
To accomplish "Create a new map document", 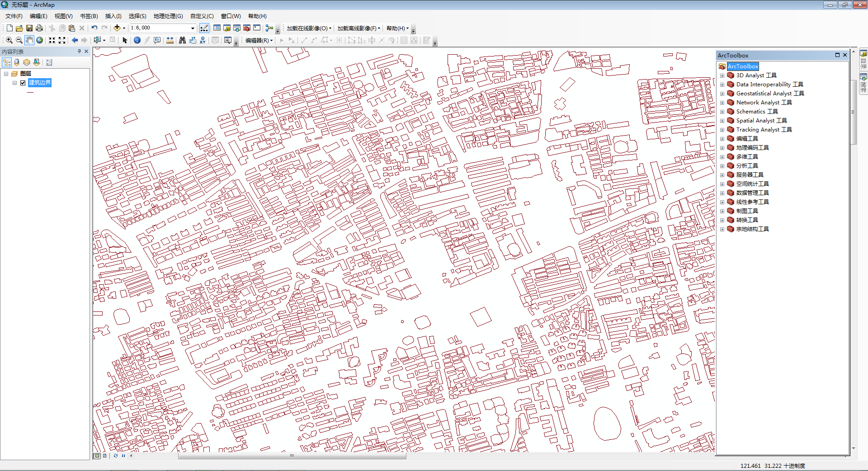I will pyautogui.click(x=9, y=28).
